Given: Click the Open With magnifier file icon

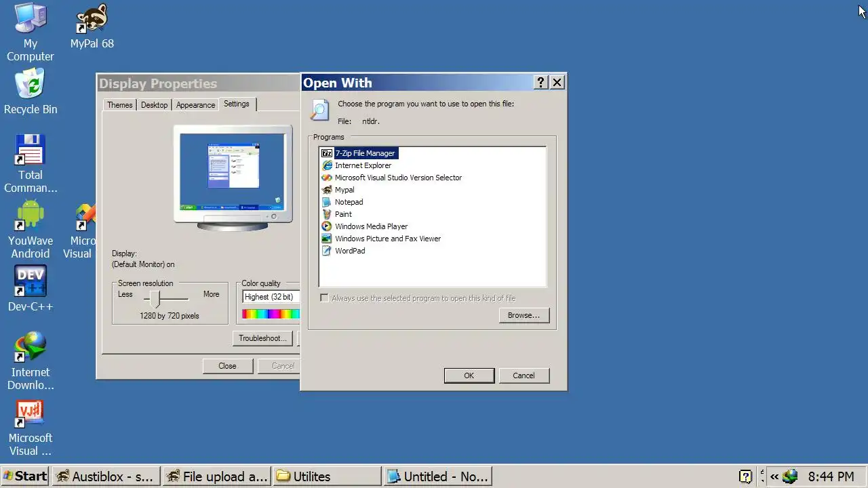Looking at the screenshot, I should [x=319, y=110].
